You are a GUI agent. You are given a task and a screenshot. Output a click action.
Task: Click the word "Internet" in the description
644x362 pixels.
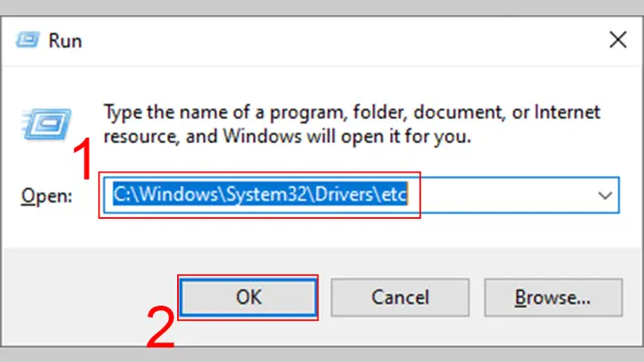pyautogui.click(x=567, y=112)
